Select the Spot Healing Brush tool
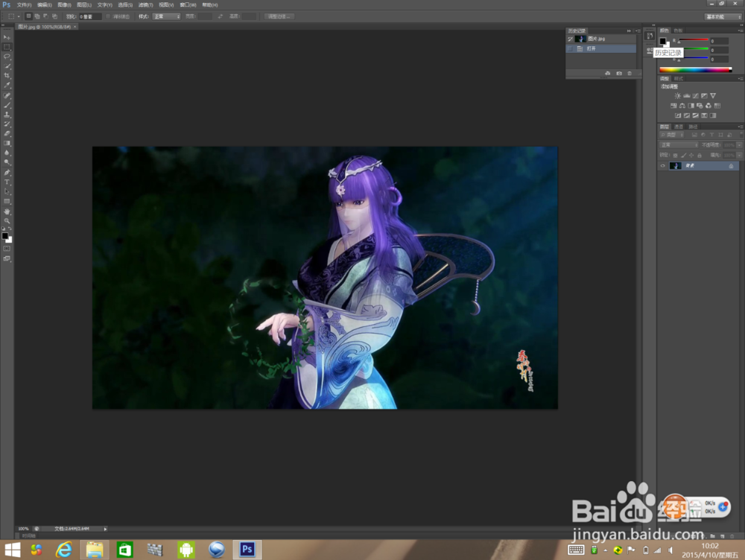Image resolution: width=745 pixels, height=560 pixels. click(x=7, y=95)
